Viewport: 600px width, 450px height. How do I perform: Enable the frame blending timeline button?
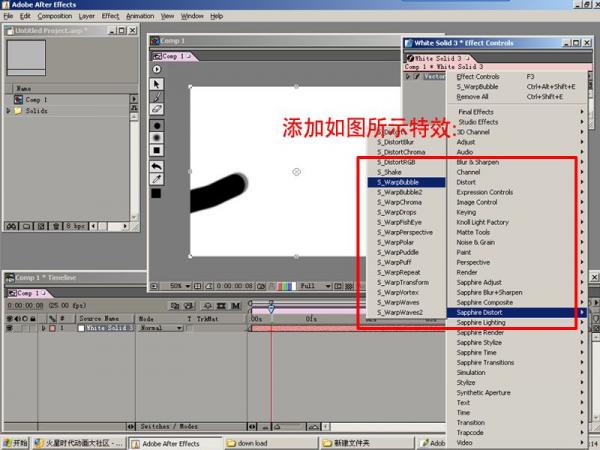pos(221,306)
